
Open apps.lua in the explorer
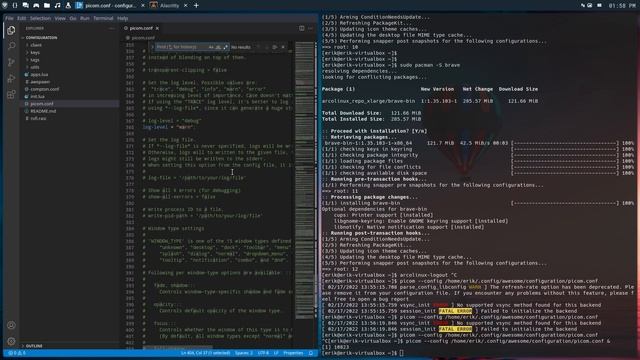[x=39, y=74]
